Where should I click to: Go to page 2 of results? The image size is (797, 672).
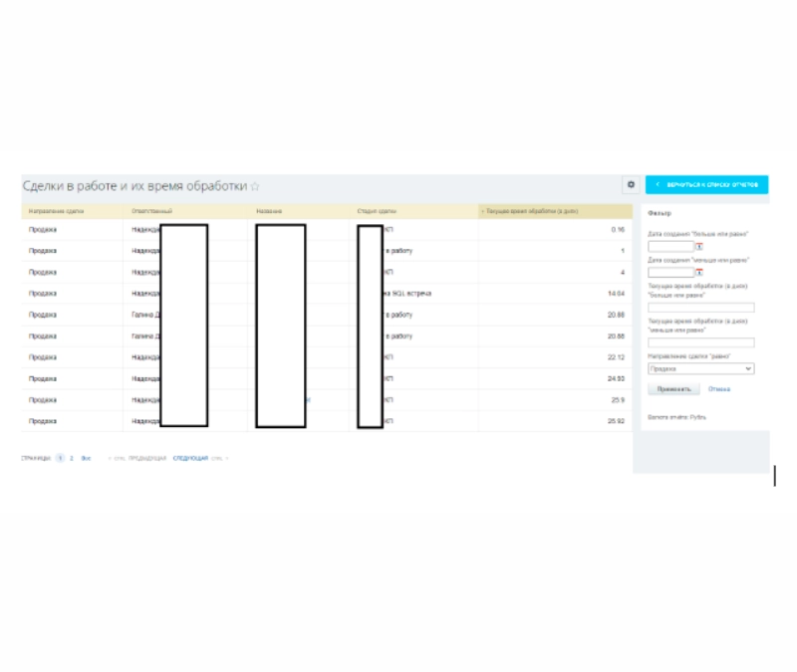pos(72,458)
